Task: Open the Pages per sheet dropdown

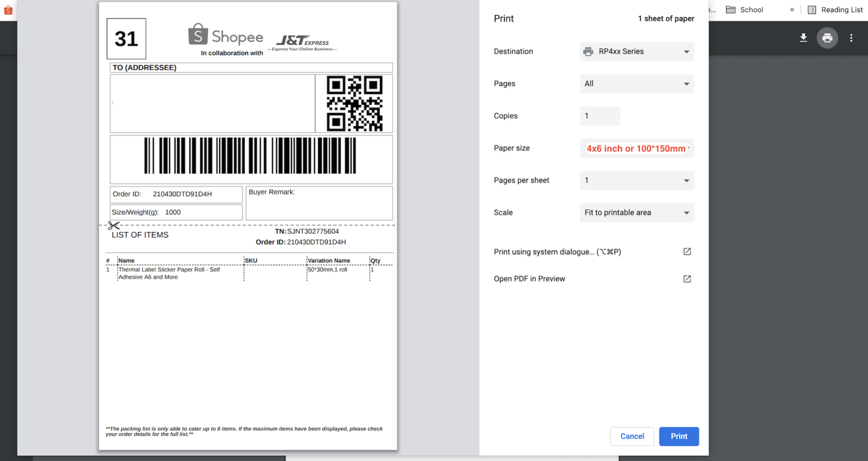Action: [x=637, y=180]
